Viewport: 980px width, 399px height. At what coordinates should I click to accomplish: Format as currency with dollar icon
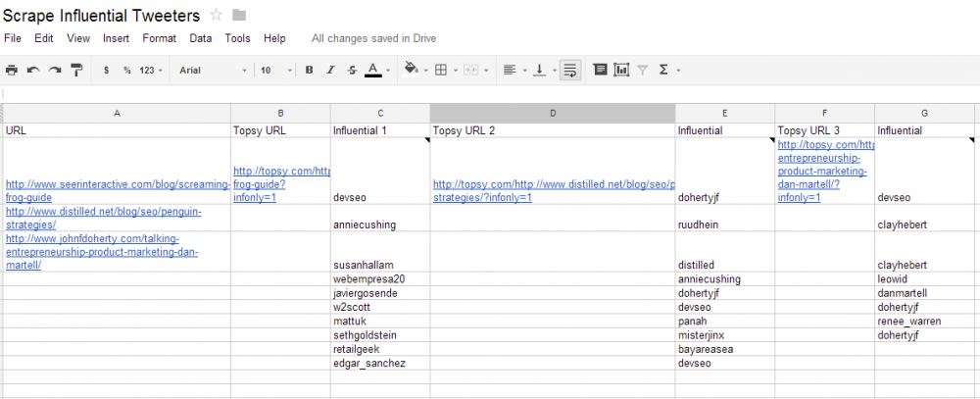pos(106,71)
